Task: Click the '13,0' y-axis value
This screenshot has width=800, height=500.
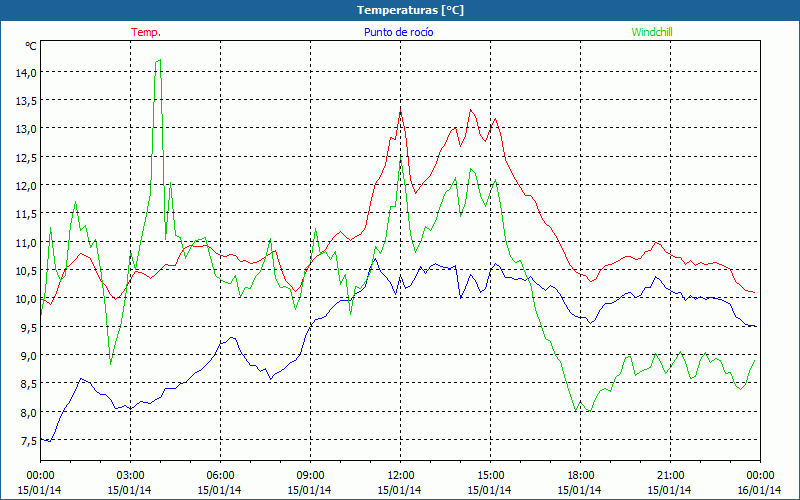Action: point(27,129)
